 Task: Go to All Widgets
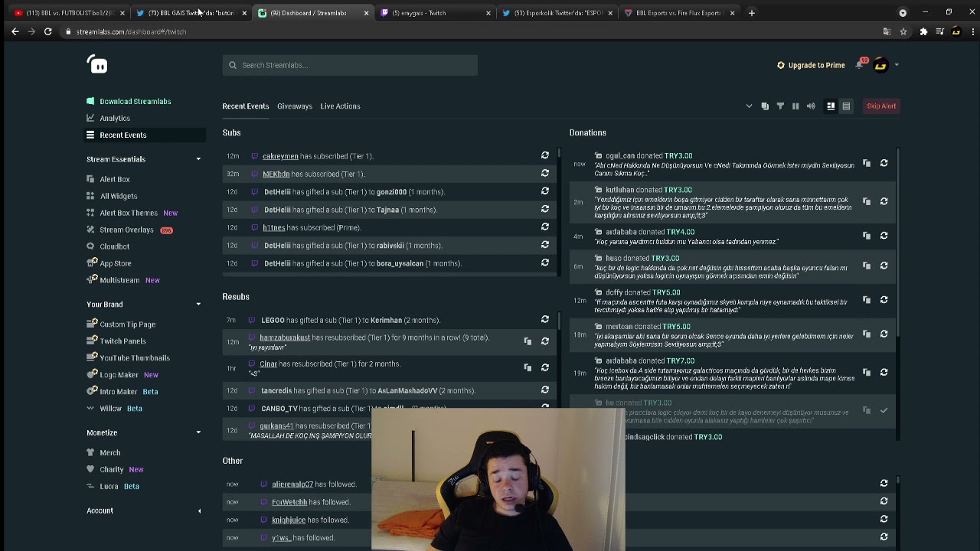[x=119, y=196]
